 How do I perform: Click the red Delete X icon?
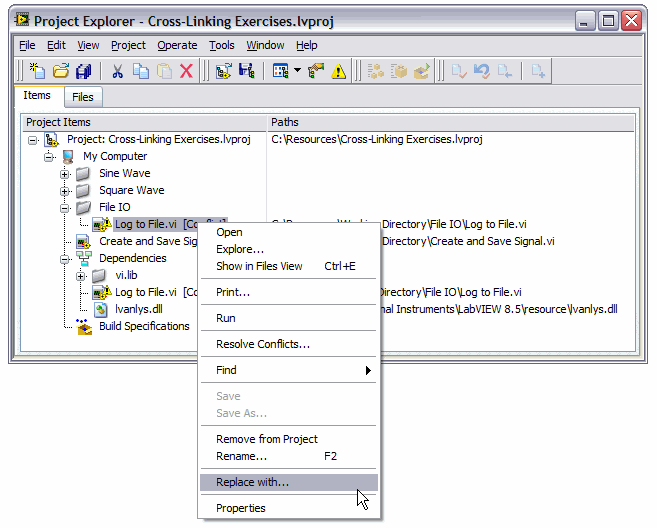tap(186, 71)
